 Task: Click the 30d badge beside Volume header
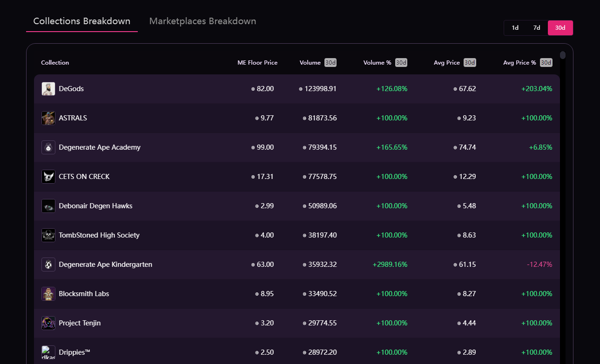(x=330, y=63)
